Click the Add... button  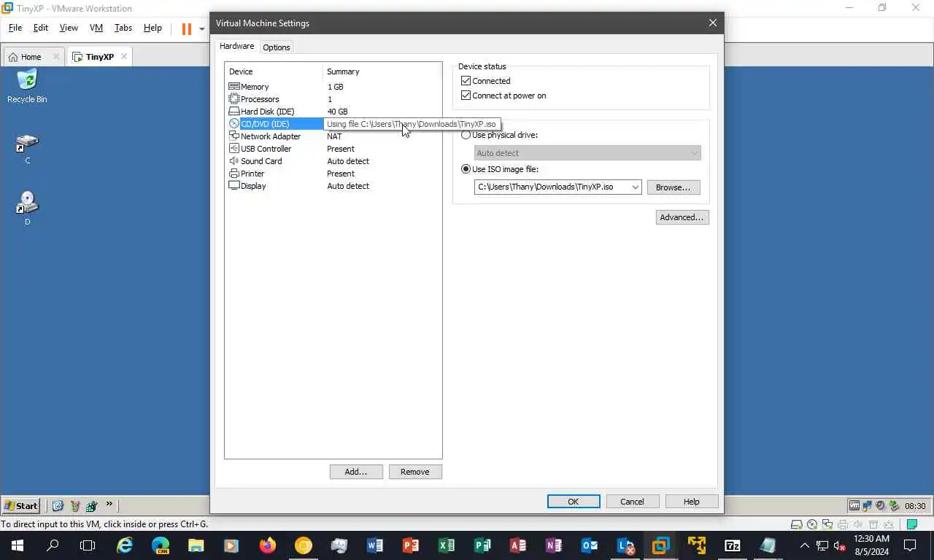[356, 472]
